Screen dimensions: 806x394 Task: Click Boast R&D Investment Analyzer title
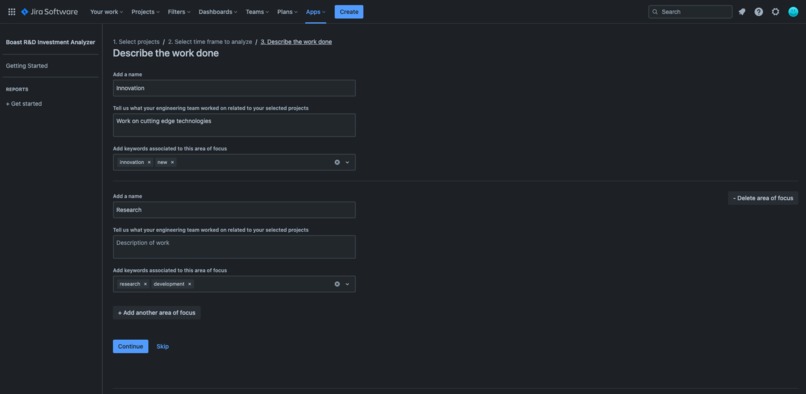tap(50, 42)
